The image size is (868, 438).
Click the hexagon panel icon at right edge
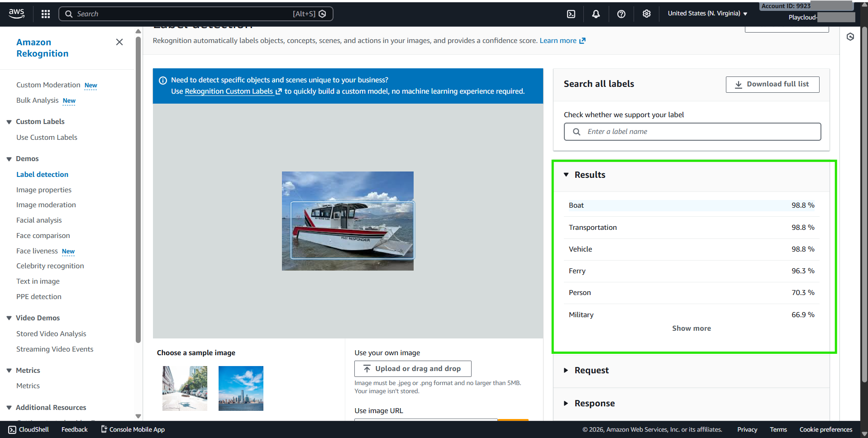(x=850, y=37)
